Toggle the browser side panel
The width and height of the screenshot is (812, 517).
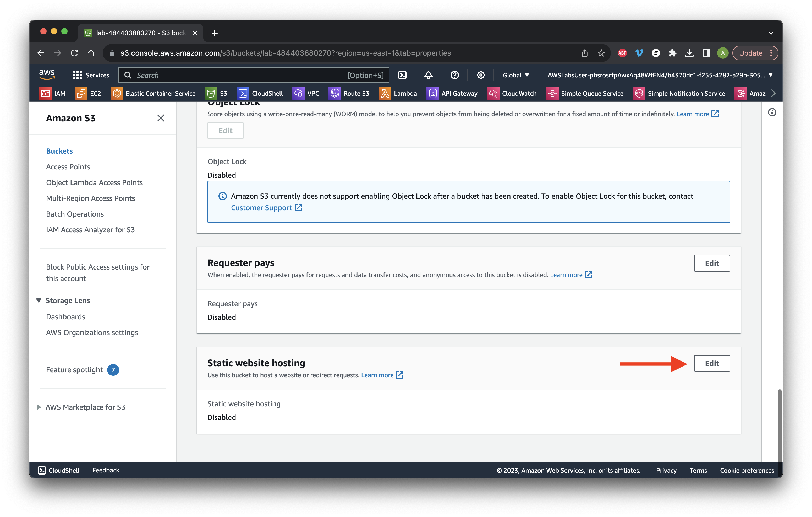[706, 53]
